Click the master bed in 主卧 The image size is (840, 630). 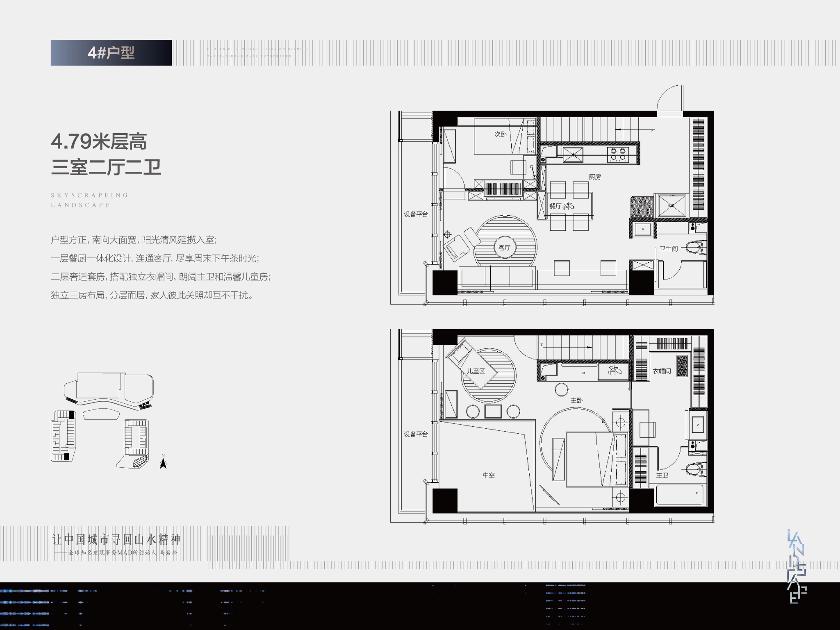598,459
